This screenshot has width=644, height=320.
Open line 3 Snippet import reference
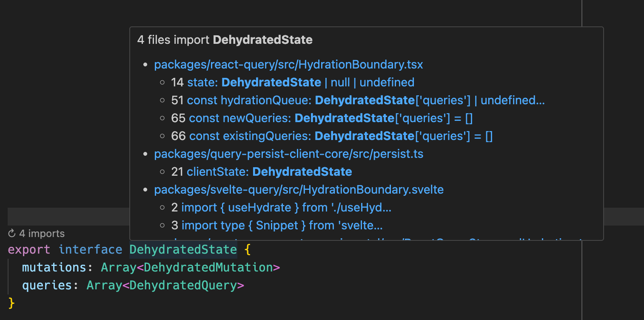click(282, 226)
